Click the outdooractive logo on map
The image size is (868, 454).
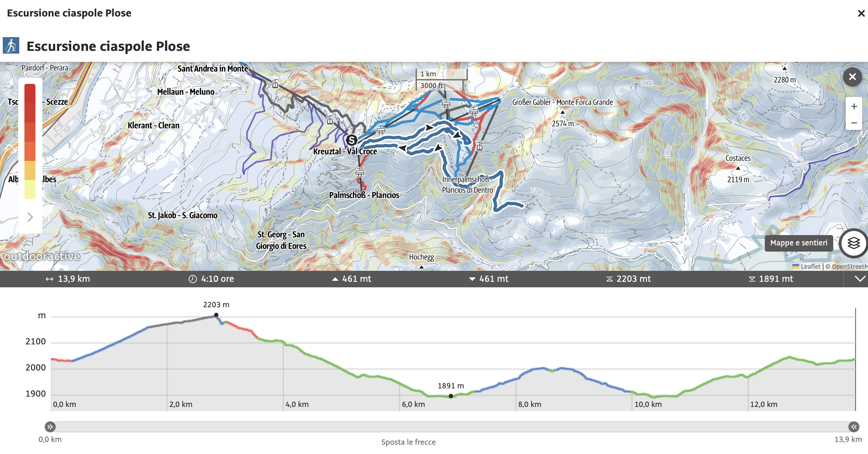click(42, 256)
